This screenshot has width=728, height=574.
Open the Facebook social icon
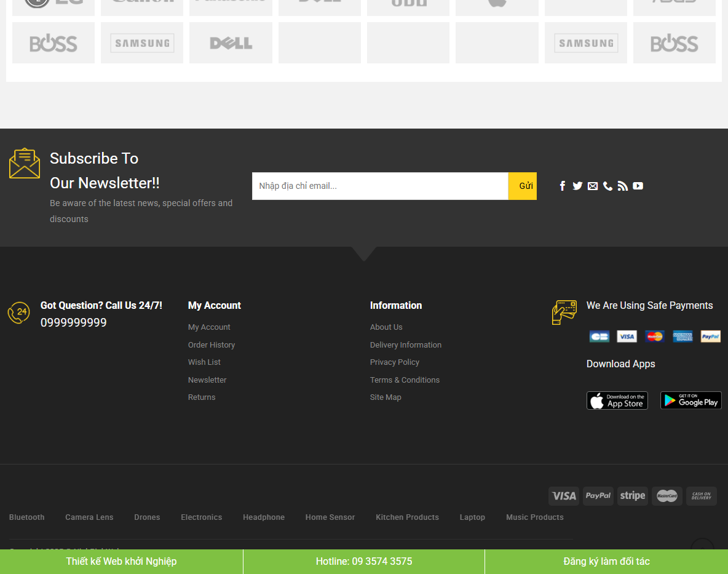(562, 185)
